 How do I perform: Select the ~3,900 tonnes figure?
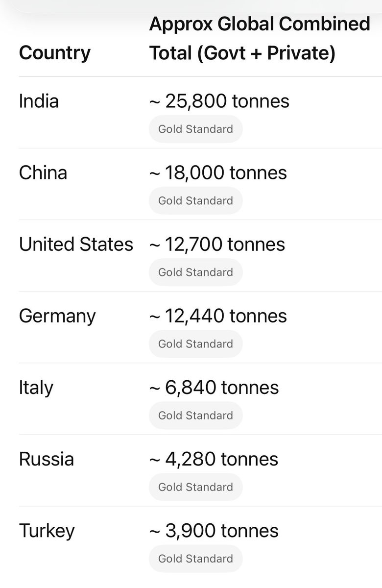tap(214, 531)
